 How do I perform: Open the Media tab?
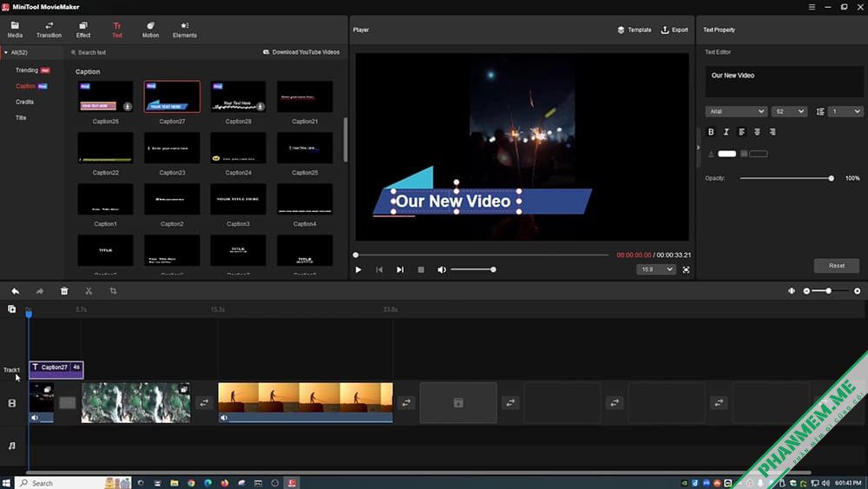[15, 30]
